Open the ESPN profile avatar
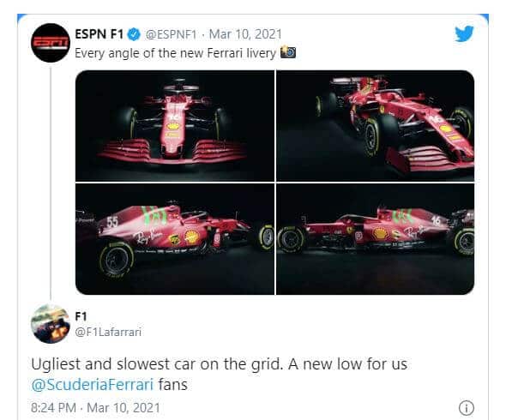The image size is (506, 420). pyautogui.click(x=51, y=43)
